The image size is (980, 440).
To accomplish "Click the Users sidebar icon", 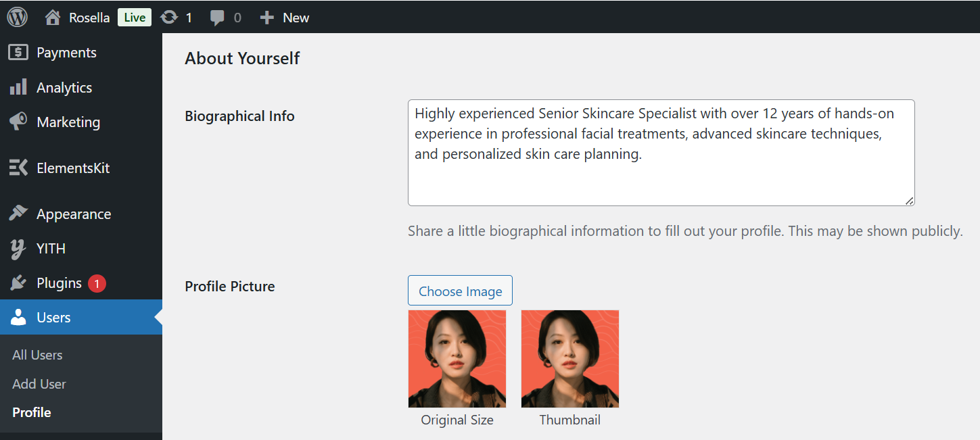I will (x=18, y=317).
